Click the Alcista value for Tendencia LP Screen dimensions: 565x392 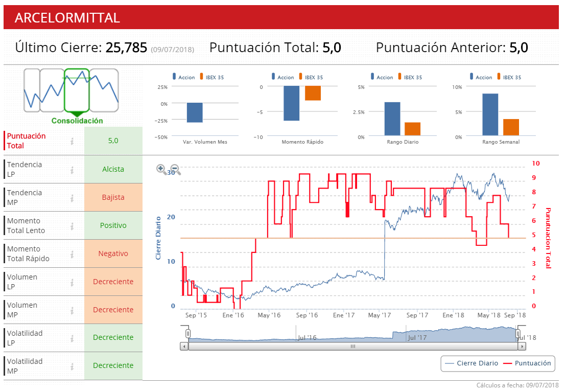click(113, 169)
